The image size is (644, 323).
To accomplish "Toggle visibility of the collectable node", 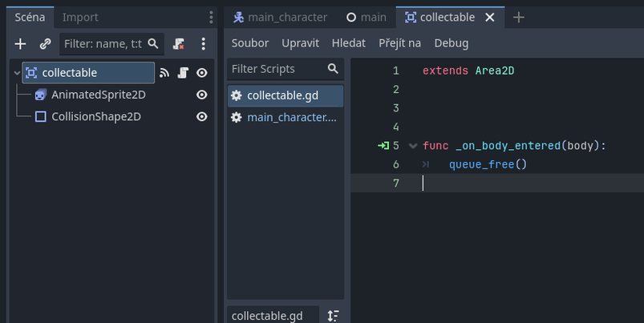I will pos(201,73).
